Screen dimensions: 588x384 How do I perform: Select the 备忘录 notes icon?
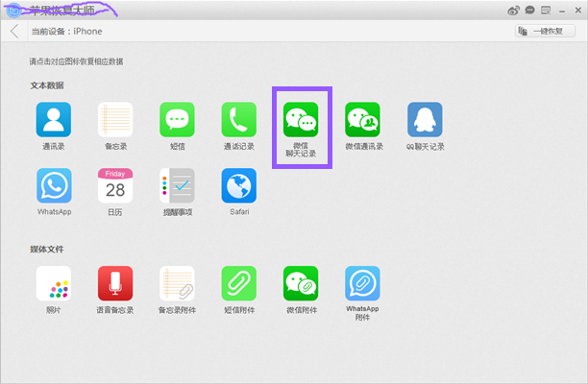point(115,119)
